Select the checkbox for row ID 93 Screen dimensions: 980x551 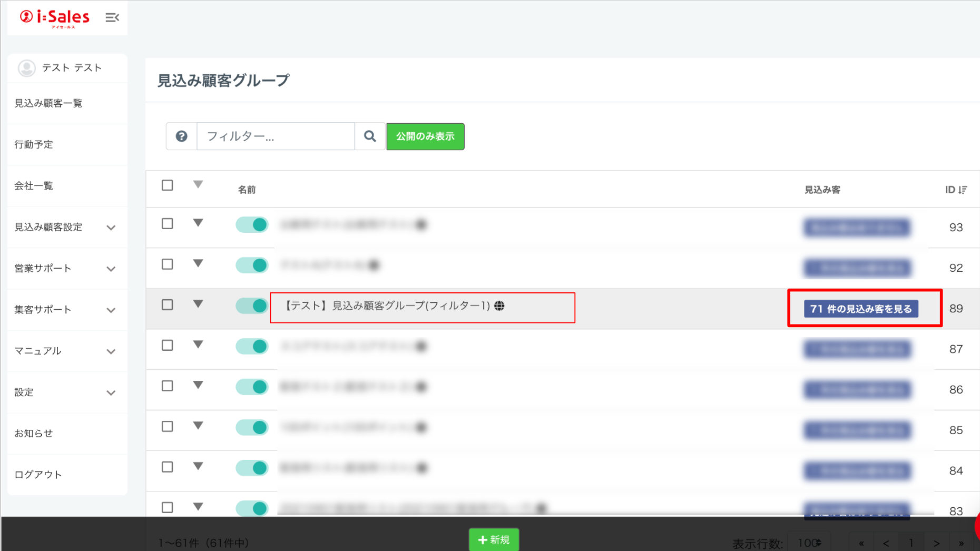(x=167, y=224)
